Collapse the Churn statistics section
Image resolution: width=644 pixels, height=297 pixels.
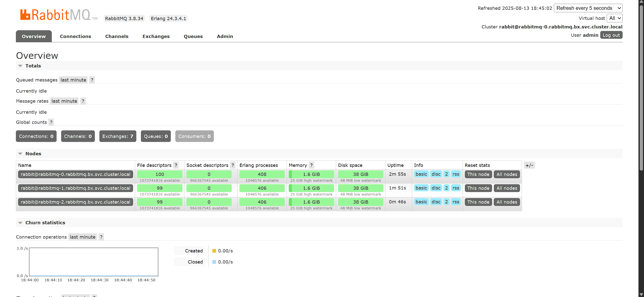tap(45, 223)
